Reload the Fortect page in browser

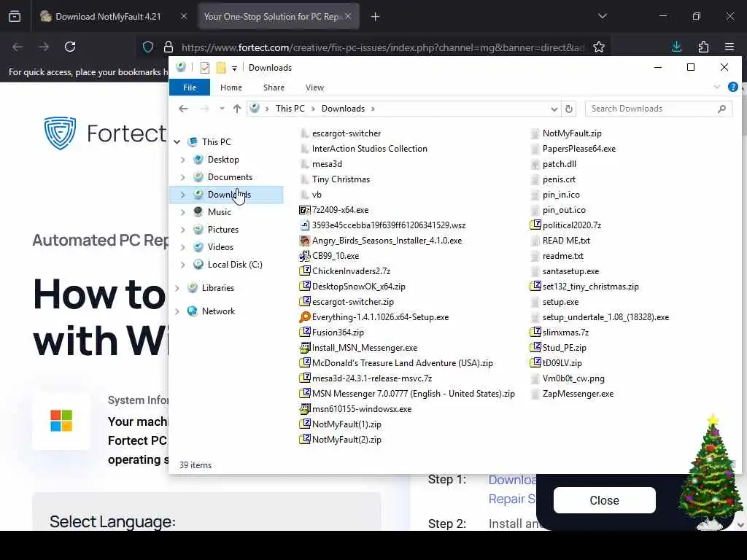tap(70, 47)
